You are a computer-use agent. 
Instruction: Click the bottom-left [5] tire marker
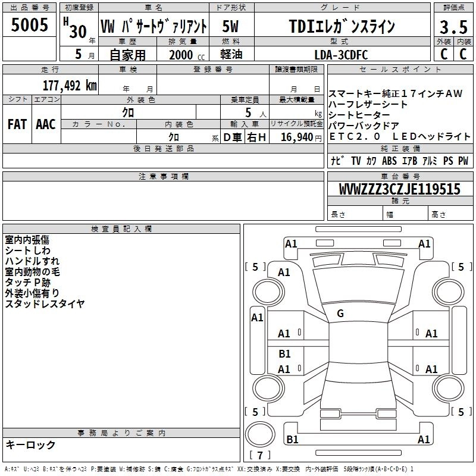pyautogui.click(x=255, y=412)
